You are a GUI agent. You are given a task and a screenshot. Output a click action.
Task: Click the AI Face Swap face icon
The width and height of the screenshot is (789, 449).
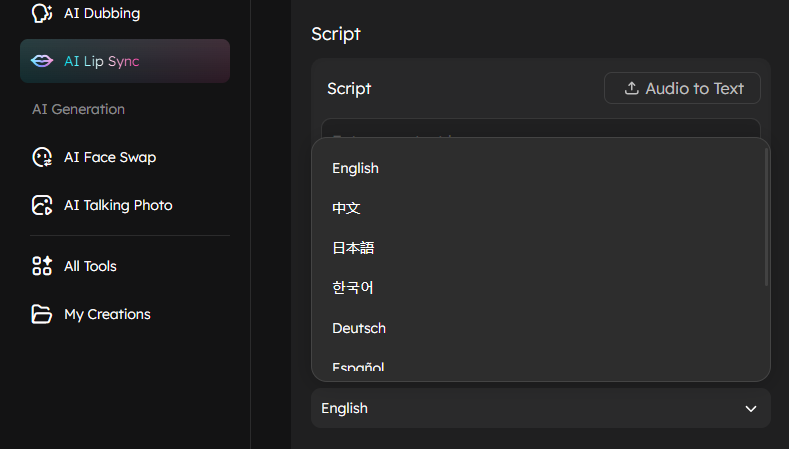[42, 157]
